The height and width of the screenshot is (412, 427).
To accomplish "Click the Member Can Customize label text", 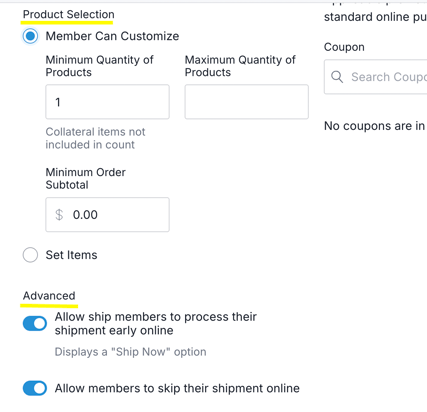I will [112, 36].
